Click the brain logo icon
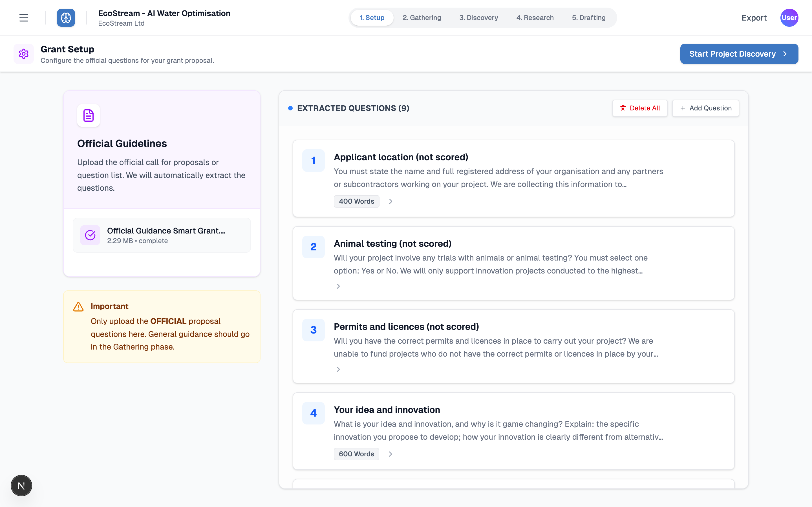Image resolution: width=812 pixels, height=507 pixels. [x=66, y=18]
